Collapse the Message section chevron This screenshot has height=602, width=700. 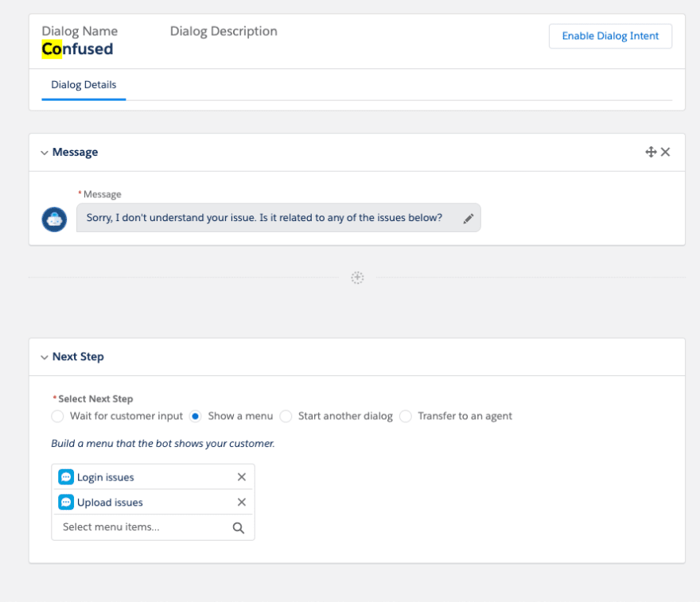click(45, 153)
